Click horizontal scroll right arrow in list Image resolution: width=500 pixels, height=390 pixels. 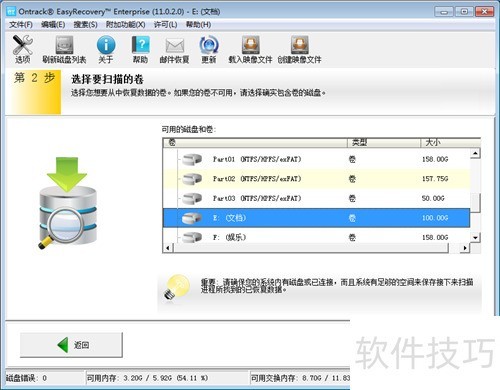tap(465, 248)
